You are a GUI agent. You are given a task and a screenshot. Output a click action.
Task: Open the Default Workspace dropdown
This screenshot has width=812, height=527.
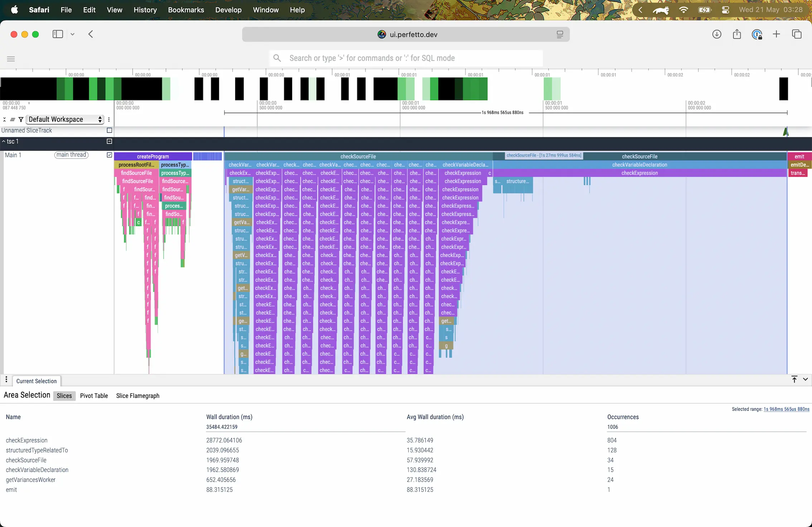[64, 119]
